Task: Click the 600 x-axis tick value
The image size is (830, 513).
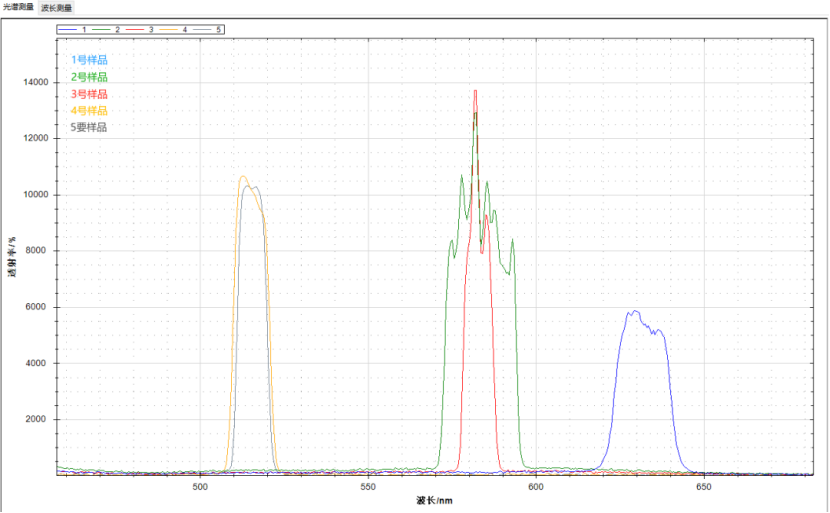Action: point(536,487)
